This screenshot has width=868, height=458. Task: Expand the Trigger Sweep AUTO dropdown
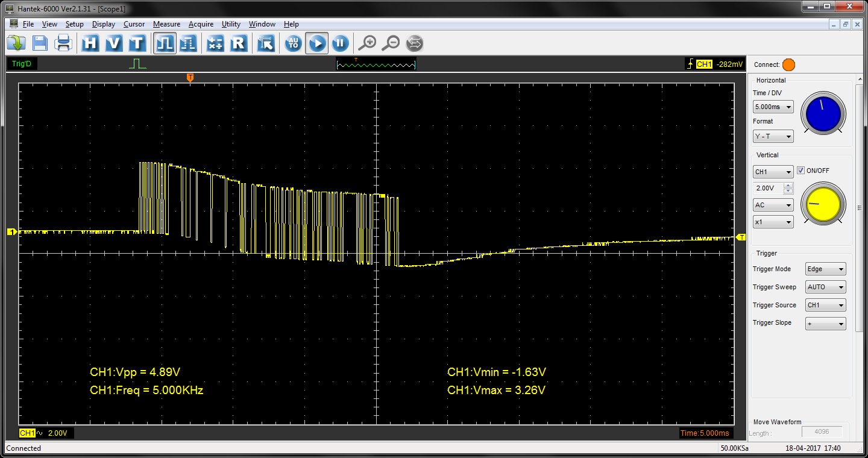[x=825, y=287]
